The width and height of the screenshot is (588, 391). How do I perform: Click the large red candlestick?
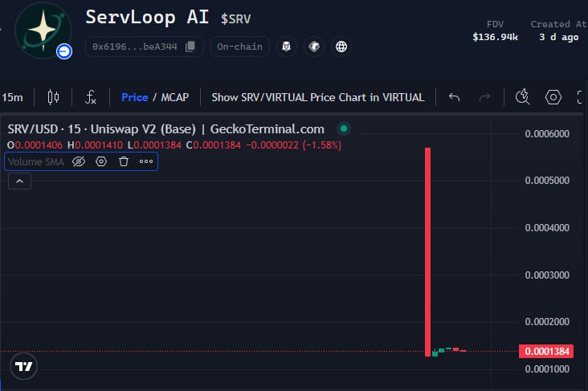click(427, 252)
